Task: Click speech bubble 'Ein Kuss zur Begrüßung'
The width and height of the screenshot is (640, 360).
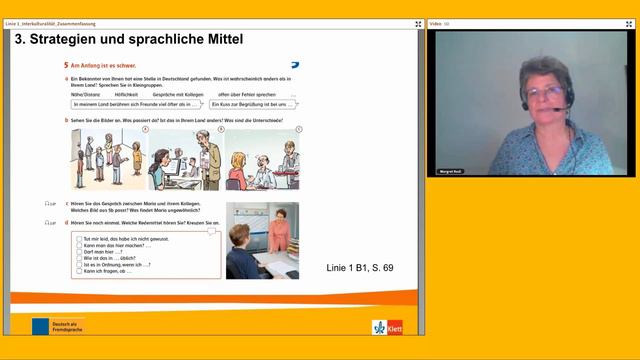Action: click(253, 104)
